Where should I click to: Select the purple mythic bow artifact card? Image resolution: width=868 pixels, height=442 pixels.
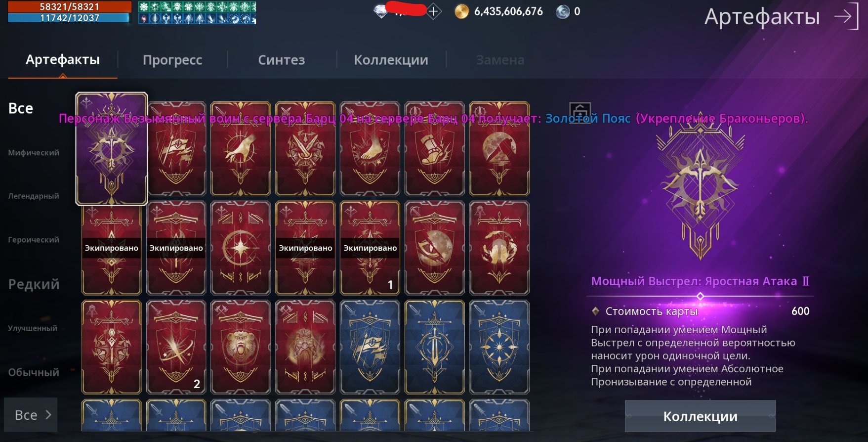coord(112,148)
